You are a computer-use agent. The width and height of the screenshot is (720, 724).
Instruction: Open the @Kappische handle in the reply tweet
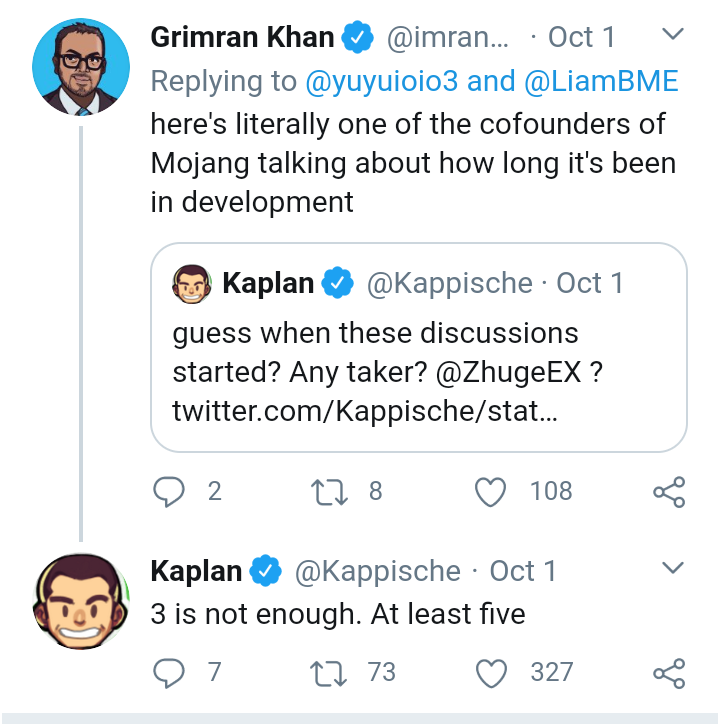pyautogui.click(x=378, y=571)
